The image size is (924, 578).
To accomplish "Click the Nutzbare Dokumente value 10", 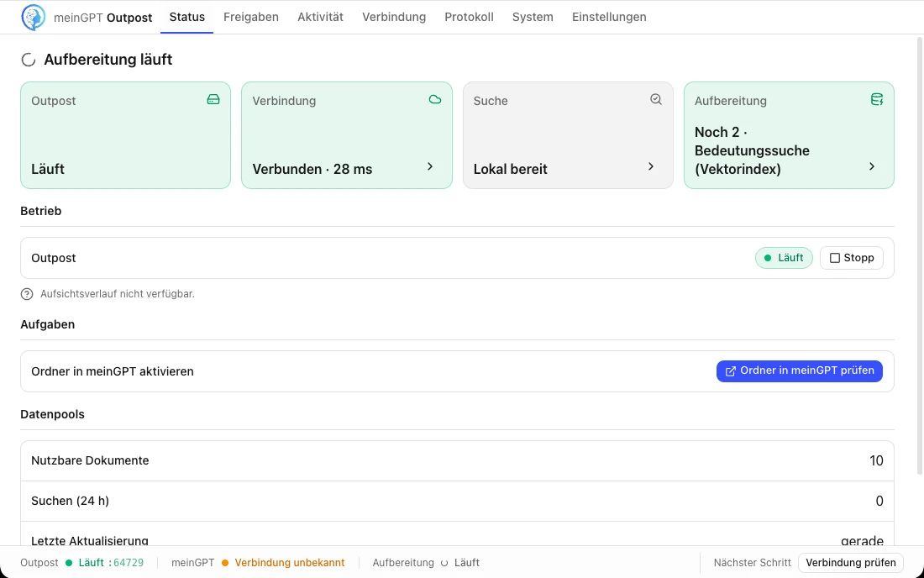I will click(x=876, y=460).
